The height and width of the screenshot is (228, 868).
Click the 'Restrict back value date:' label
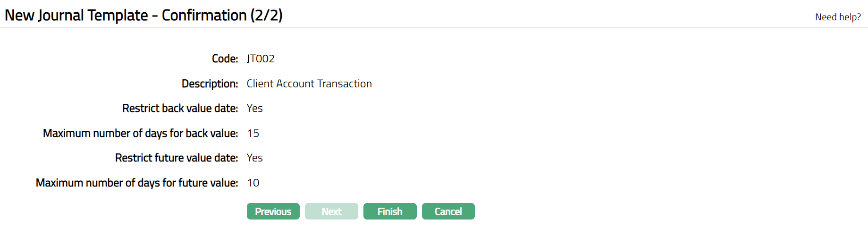180,108
